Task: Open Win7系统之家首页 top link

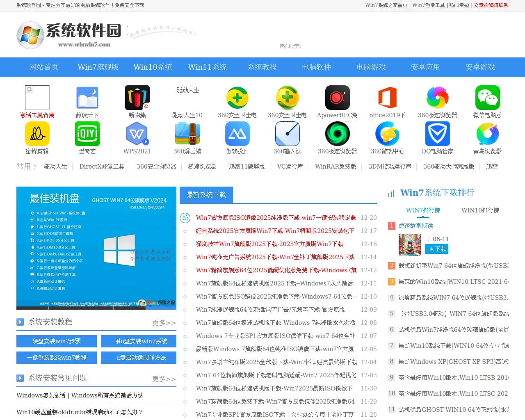Action: (386, 5)
